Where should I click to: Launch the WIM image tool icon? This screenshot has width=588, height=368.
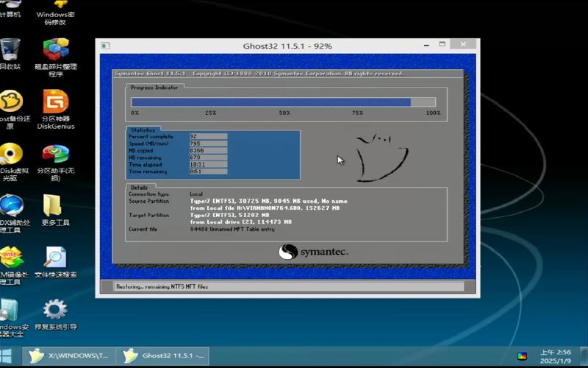point(11,265)
